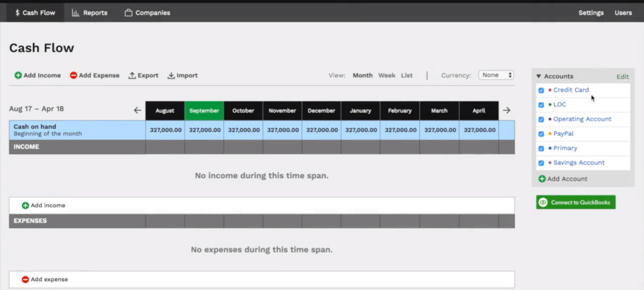The image size is (644, 290).
Task: Open the Credit Card account link
Action: pos(571,90)
